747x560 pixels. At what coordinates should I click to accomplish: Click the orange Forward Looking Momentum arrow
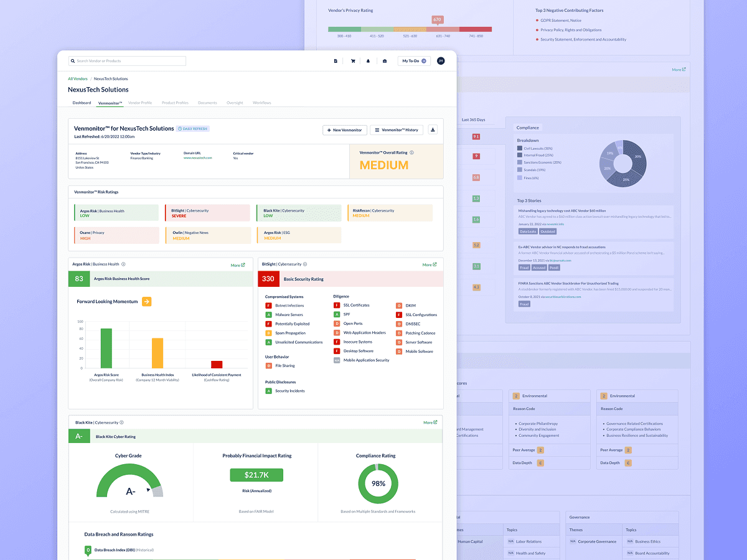click(x=147, y=302)
